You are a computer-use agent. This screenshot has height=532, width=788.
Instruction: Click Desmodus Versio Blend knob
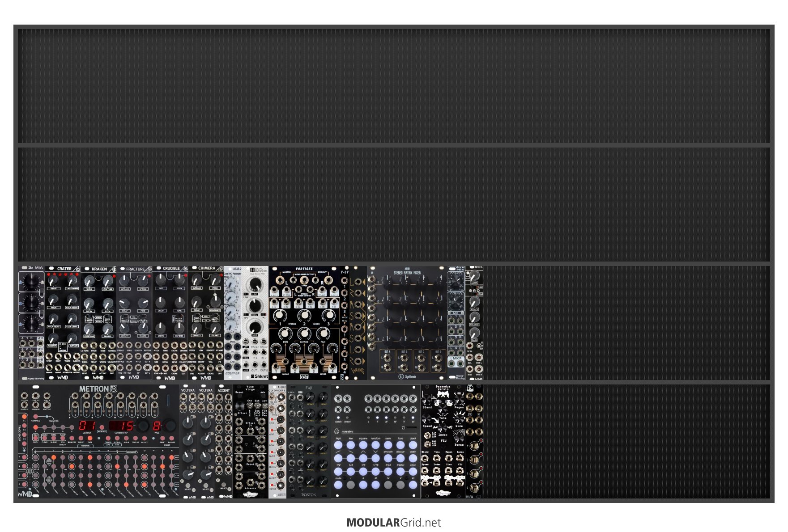(x=426, y=400)
